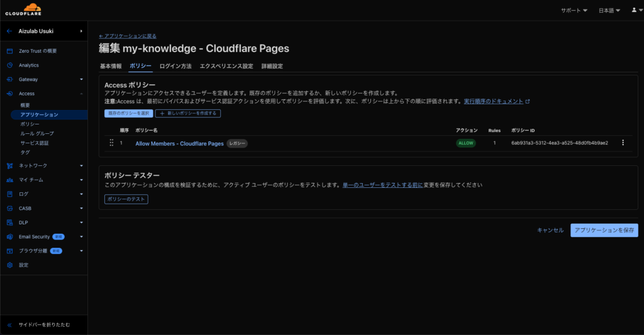644x335 pixels.
Task: Select 概要 under Access
Action: (x=25, y=106)
